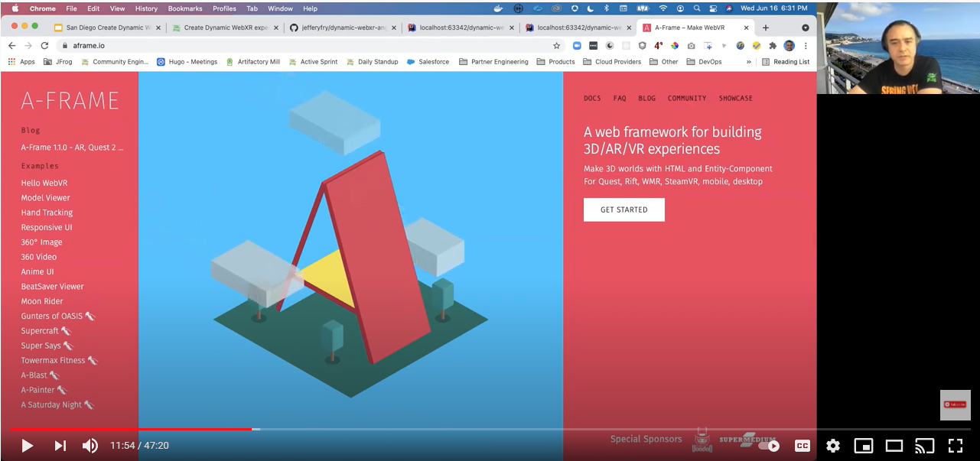
Task: Click the Subscribe channel watermark thumbnail
Action: pos(955,404)
